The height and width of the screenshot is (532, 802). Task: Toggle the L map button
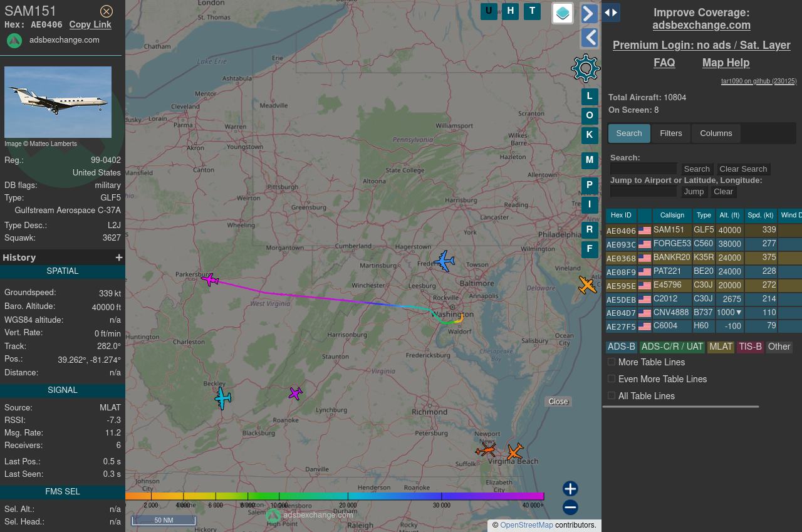590,96
